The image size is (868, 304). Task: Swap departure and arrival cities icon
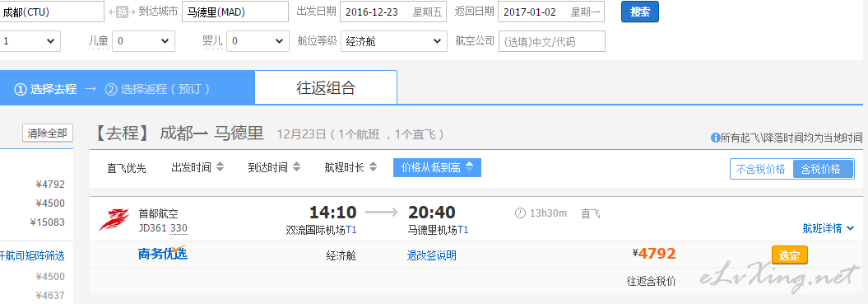pyautogui.click(x=122, y=12)
